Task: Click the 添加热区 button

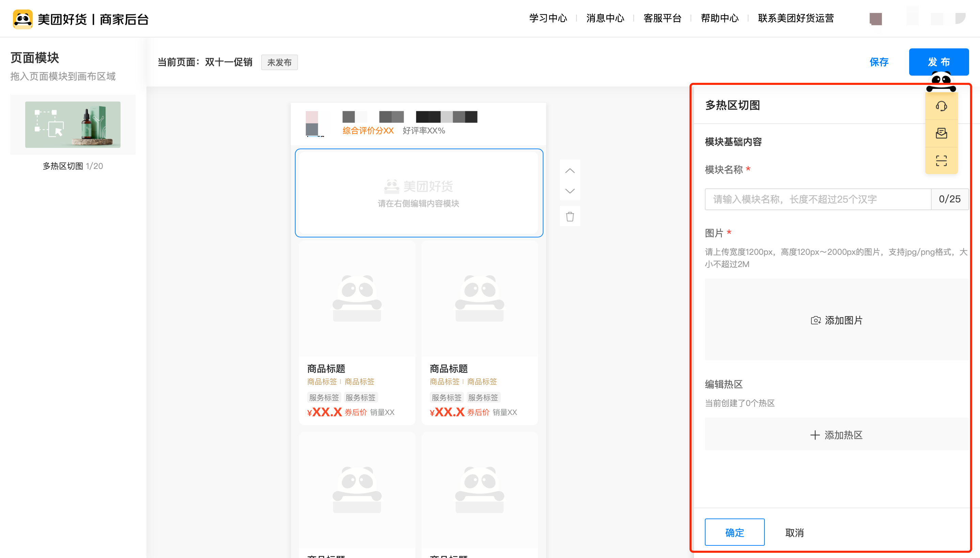Action: 836,435
